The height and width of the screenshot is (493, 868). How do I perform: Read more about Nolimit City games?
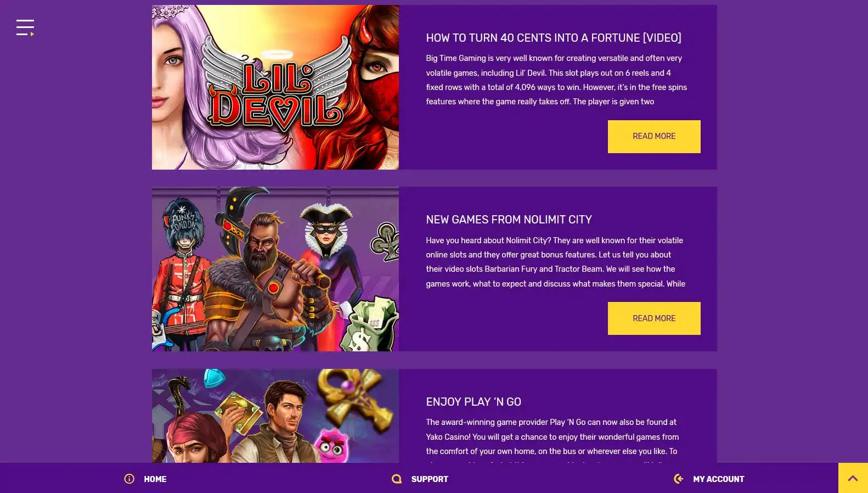654,318
